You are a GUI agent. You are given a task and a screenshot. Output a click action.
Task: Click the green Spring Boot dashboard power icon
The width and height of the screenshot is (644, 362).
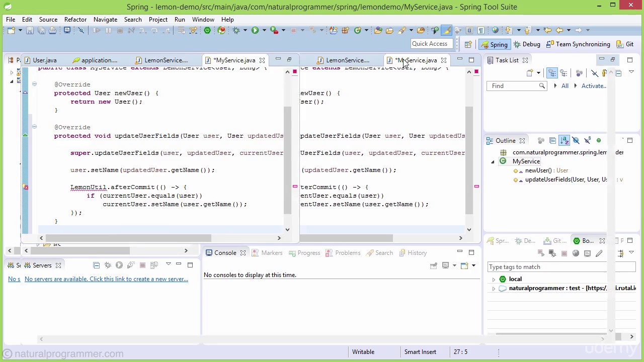[x=207, y=31]
